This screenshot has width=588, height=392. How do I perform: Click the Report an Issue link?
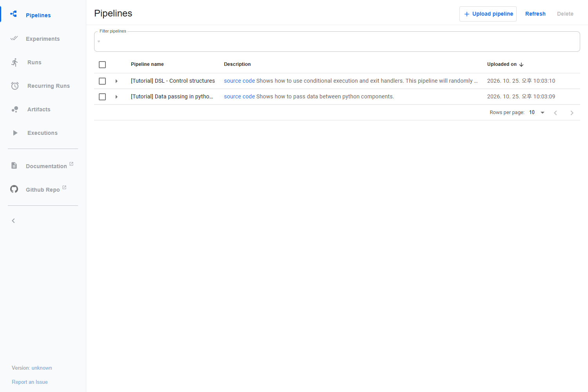click(x=30, y=382)
